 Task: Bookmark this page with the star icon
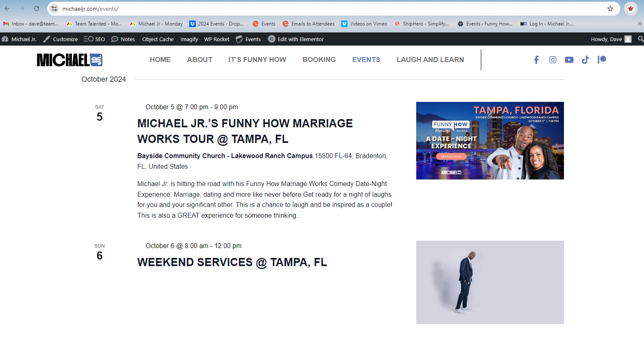pyautogui.click(x=610, y=9)
